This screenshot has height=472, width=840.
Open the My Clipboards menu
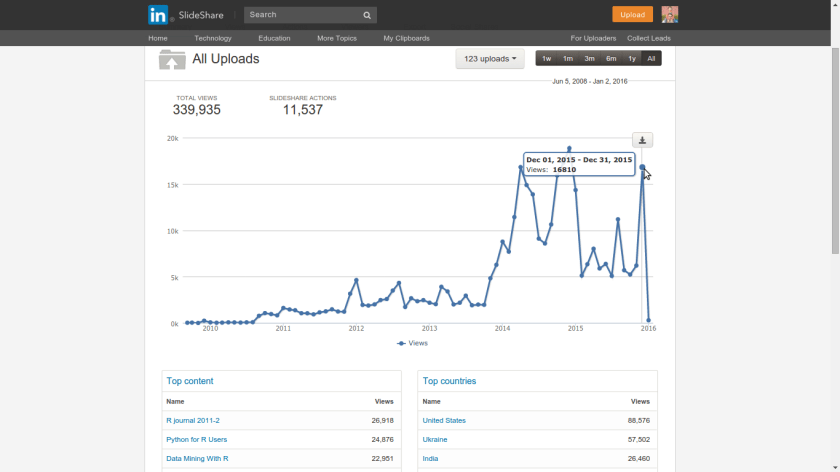[406, 38]
